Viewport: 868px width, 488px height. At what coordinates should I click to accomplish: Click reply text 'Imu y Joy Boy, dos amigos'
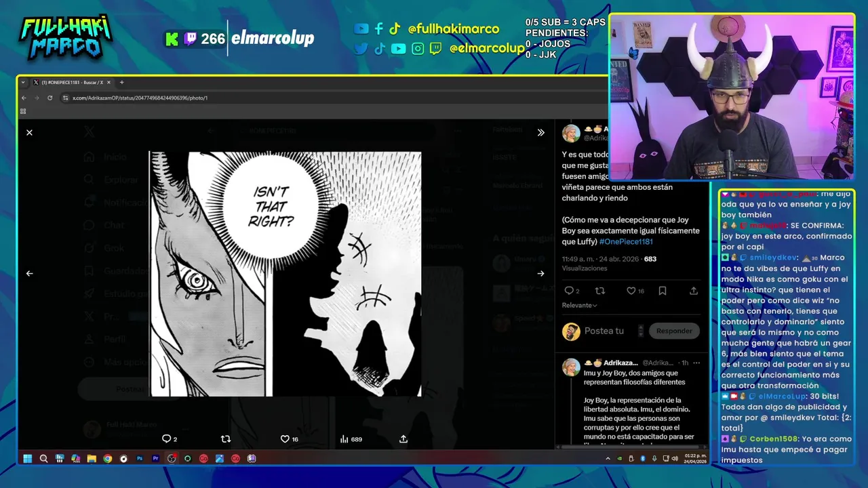[x=631, y=373]
